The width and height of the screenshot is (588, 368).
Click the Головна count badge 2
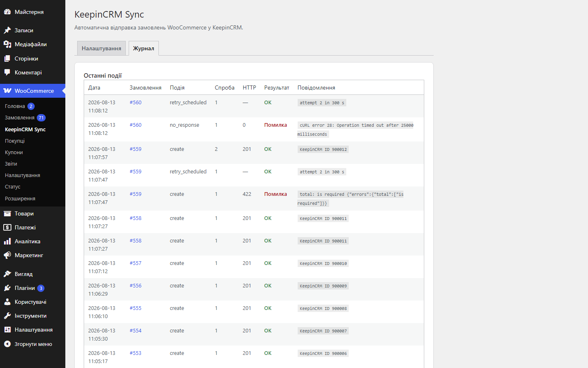coord(31,106)
